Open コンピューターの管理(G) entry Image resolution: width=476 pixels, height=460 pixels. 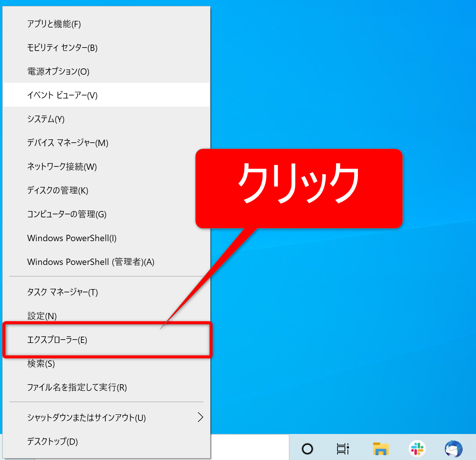click(x=67, y=214)
